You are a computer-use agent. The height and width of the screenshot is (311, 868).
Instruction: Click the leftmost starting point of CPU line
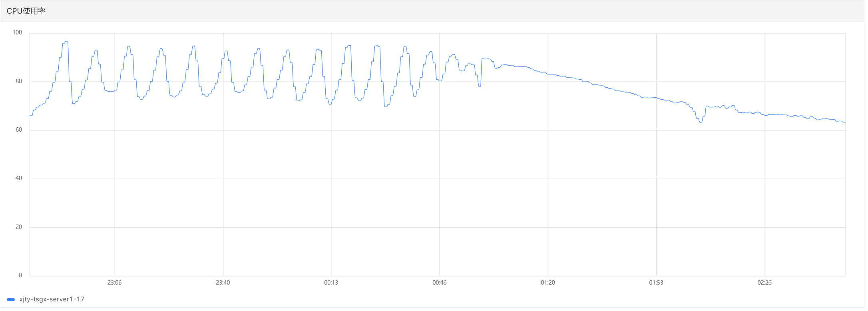click(30, 116)
